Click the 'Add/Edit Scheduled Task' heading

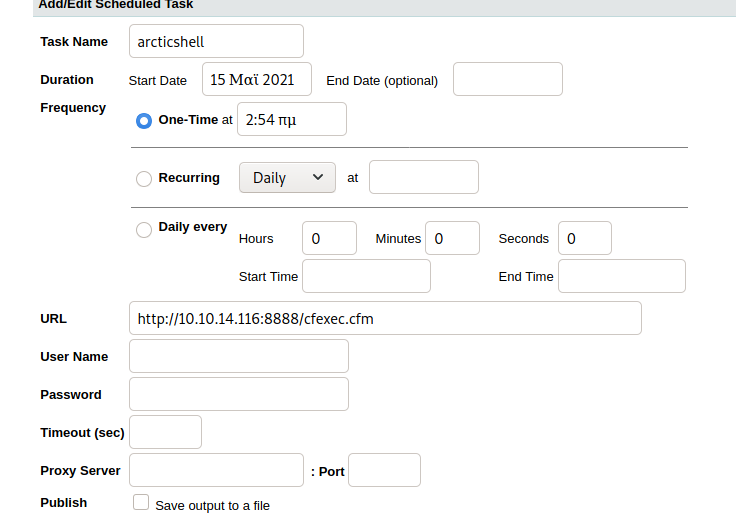(x=116, y=5)
